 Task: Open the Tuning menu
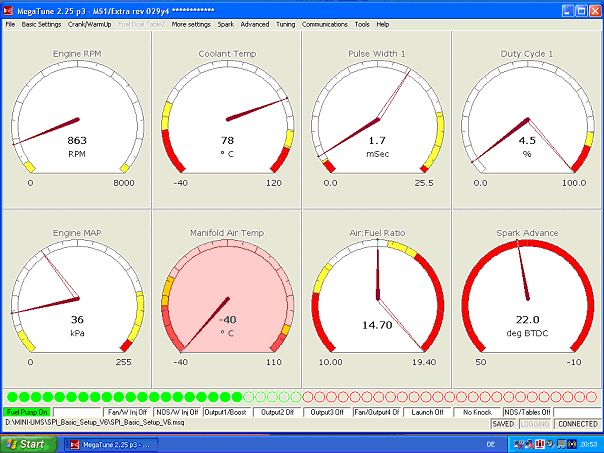tap(285, 24)
